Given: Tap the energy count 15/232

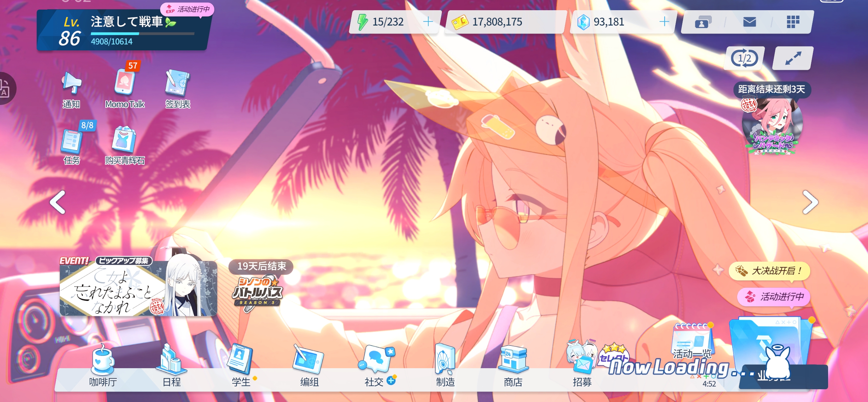Looking at the screenshot, I should [388, 22].
